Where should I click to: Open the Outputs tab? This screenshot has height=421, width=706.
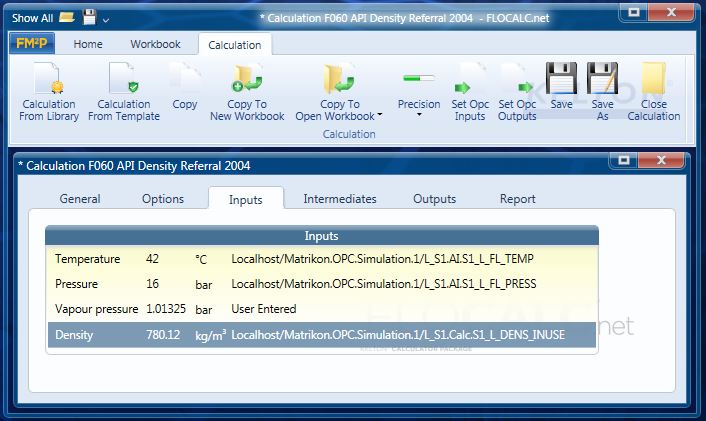coord(434,199)
